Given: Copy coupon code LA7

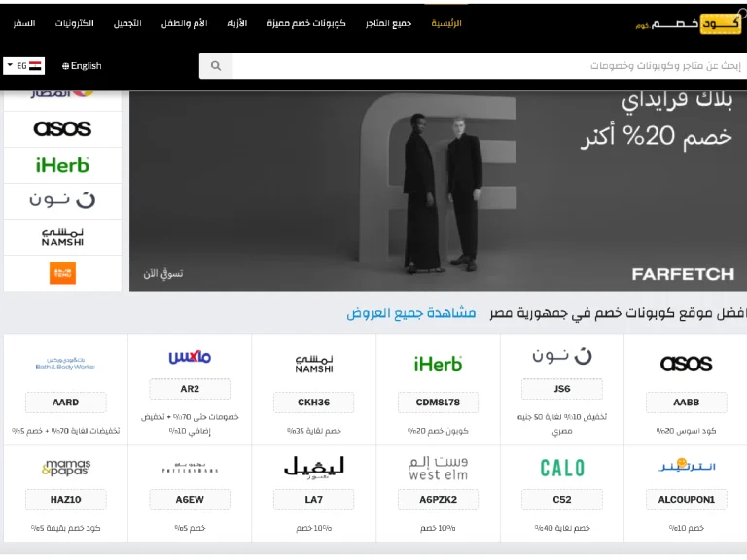Looking at the screenshot, I should (x=314, y=500).
